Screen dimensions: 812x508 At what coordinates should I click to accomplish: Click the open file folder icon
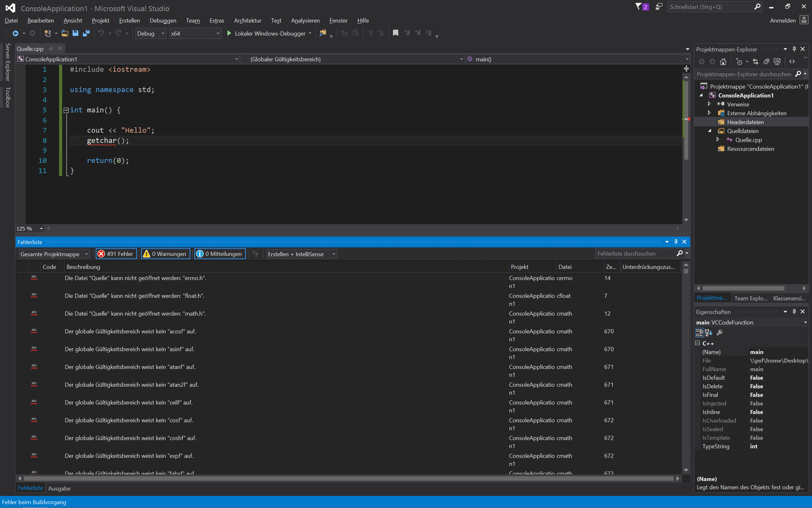pyautogui.click(x=65, y=33)
